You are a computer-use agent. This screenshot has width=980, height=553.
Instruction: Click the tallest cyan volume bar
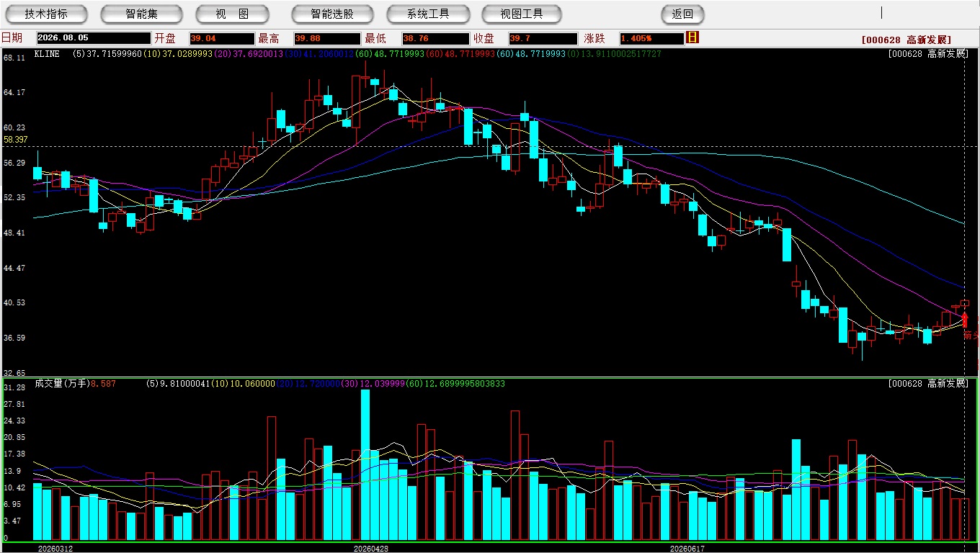[365, 464]
